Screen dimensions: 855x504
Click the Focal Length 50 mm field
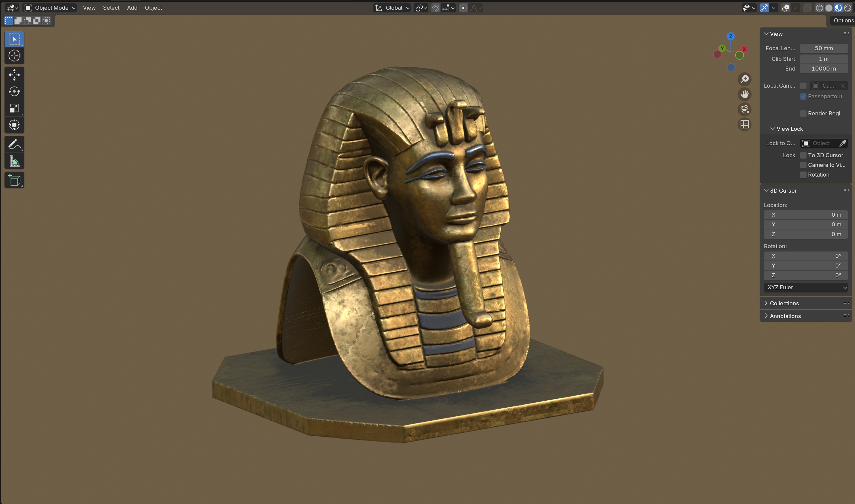pos(824,48)
